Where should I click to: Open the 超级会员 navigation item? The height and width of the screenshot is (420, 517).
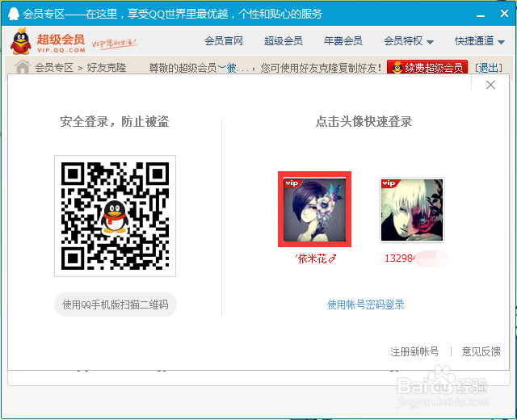[x=284, y=41]
